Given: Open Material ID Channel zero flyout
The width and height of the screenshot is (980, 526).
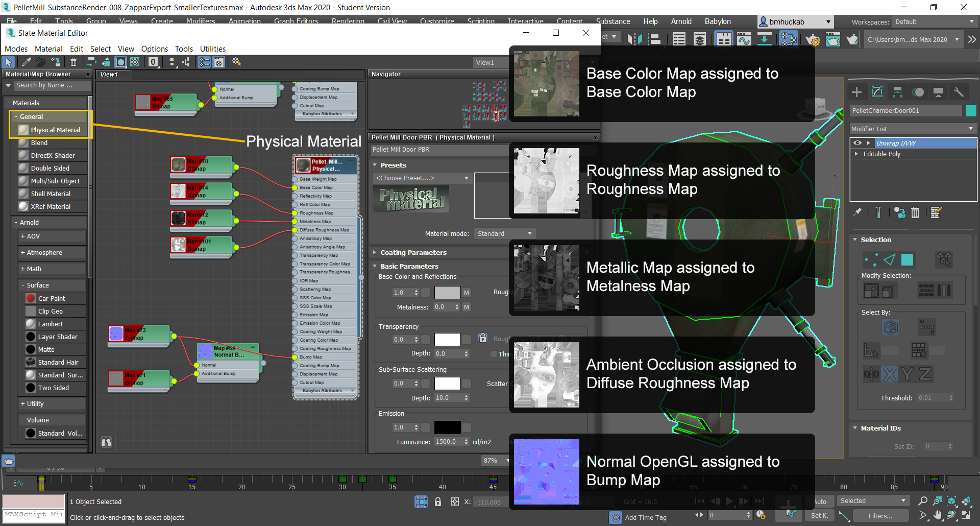Looking at the screenshot, I should [153, 62].
